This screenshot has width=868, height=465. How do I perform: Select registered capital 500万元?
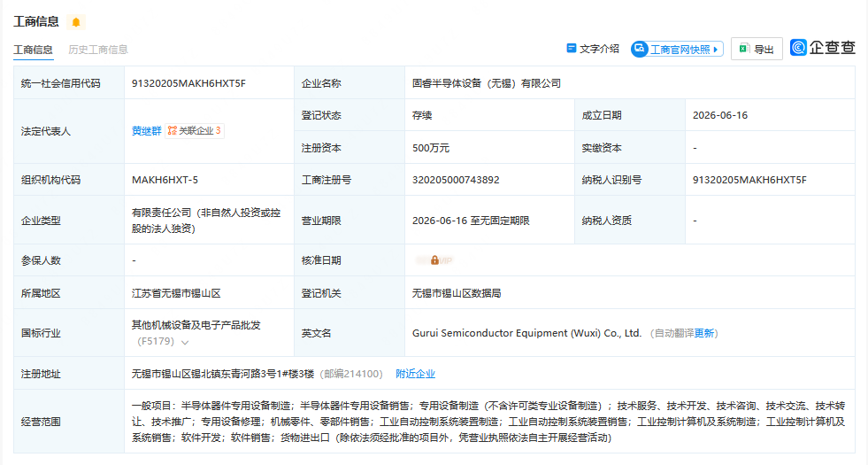[431, 148]
